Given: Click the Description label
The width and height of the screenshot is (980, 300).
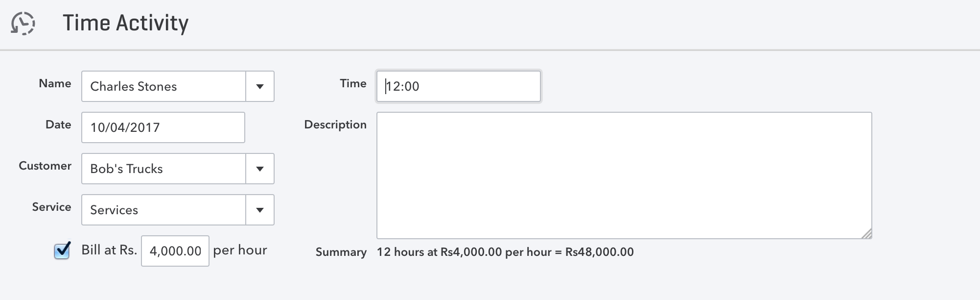Looking at the screenshot, I should pyautogui.click(x=335, y=125).
